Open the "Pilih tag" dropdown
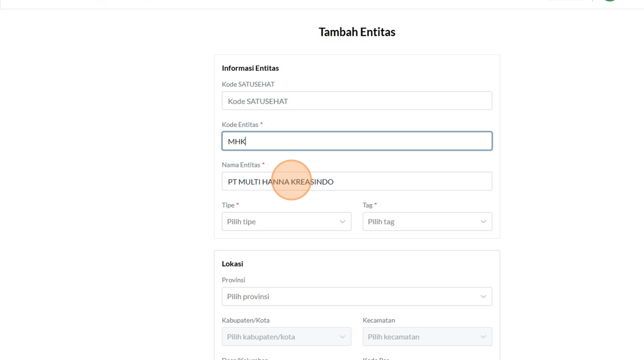This screenshot has height=360, width=644. point(421,222)
